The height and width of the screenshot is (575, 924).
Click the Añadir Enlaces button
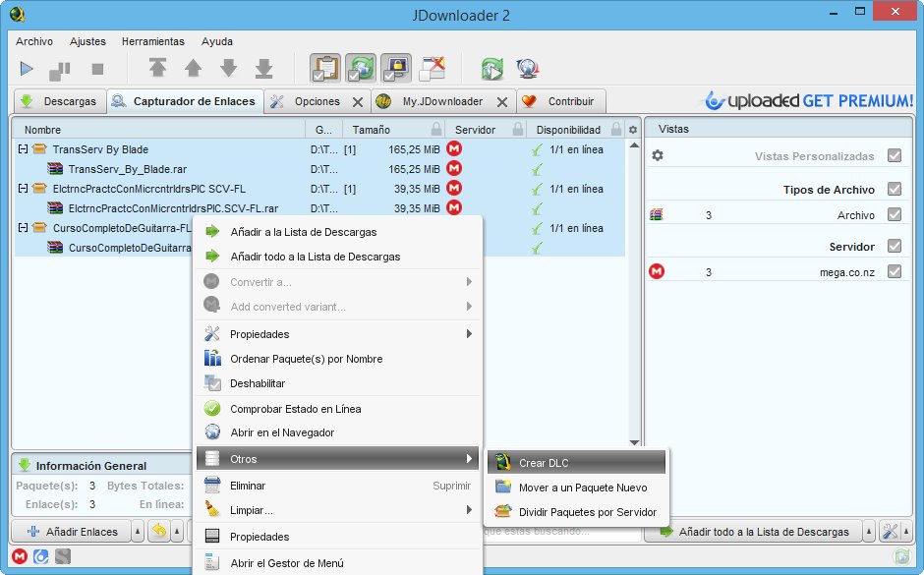coord(73,532)
